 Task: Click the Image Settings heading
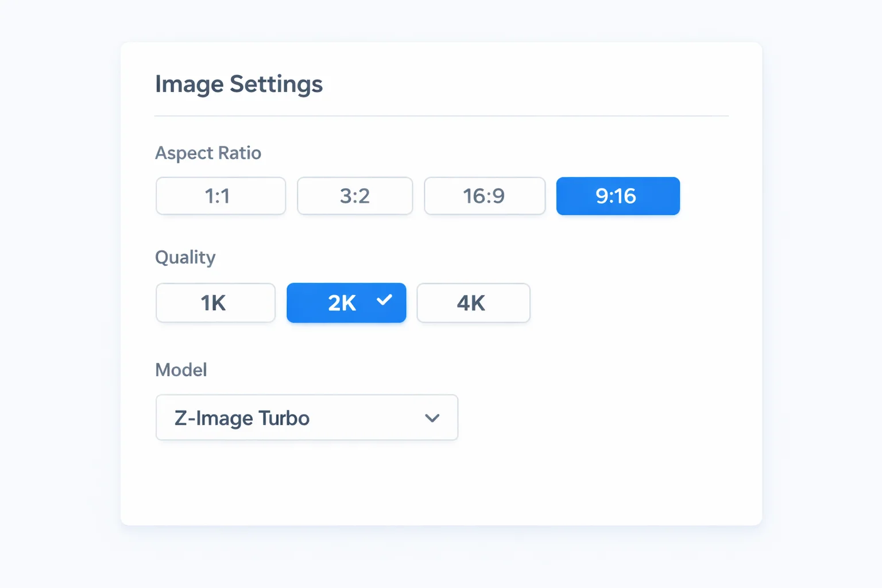point(238,84)
